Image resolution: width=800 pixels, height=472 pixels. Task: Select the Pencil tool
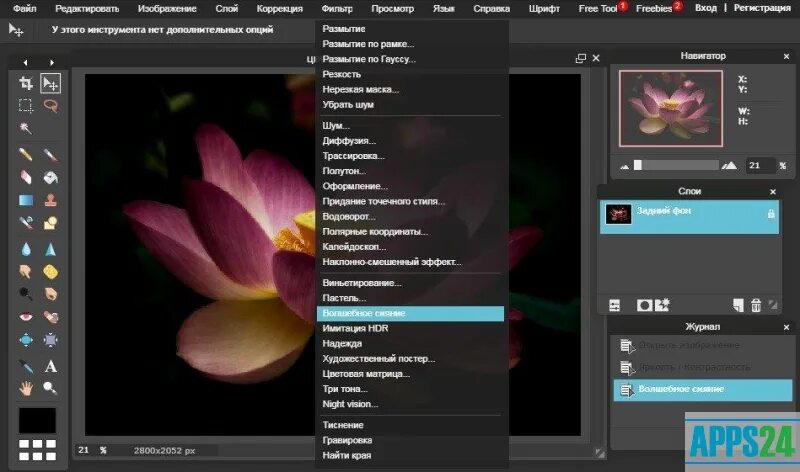click(x=26, y=154)
